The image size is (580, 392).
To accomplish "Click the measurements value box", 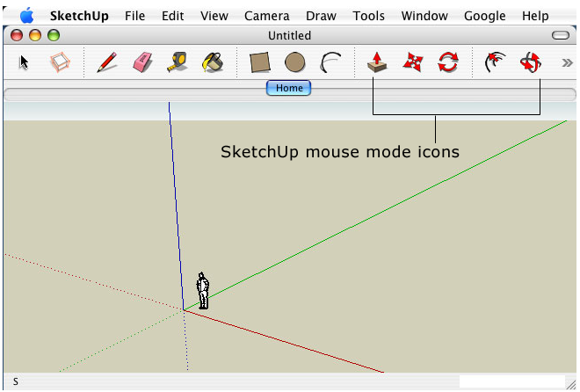I will (512, 381).
